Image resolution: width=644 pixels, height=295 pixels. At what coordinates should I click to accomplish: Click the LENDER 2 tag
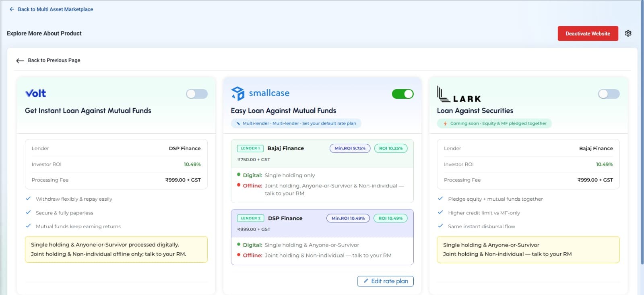251,218
